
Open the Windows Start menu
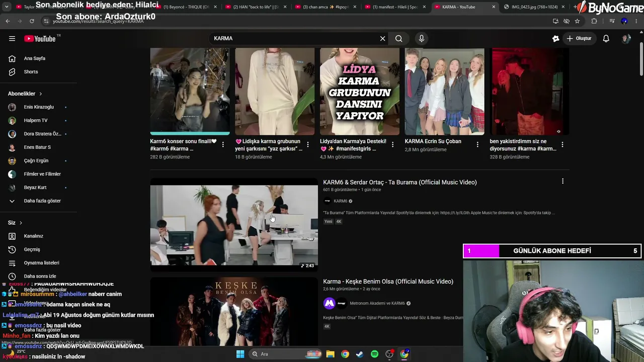[x=240, y=354]
